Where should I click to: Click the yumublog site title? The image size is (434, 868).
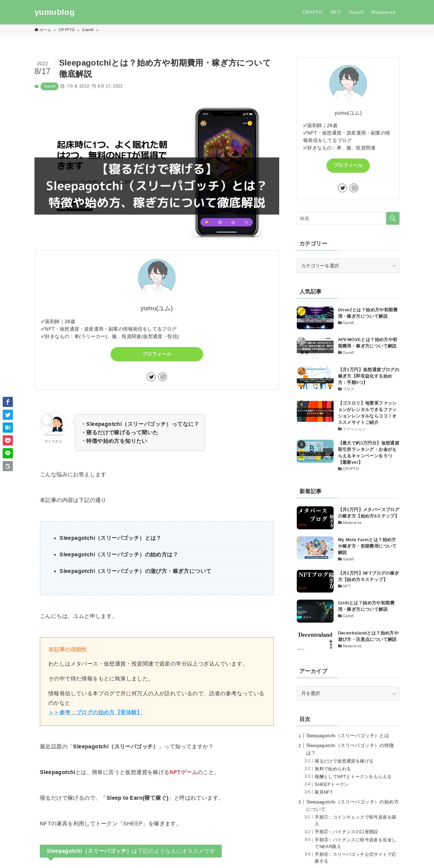(x=54, y=12)
